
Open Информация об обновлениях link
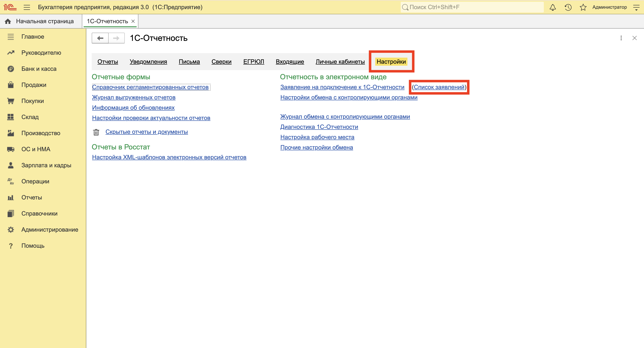pyautogui.click(x=133, y=108)
